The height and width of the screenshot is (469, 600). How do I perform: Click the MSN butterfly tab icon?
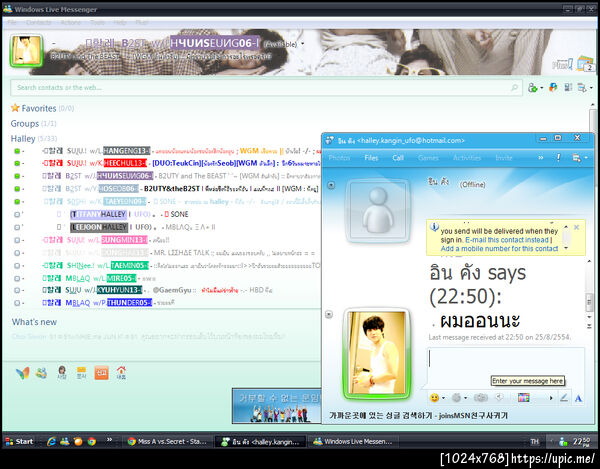[23, 373]
